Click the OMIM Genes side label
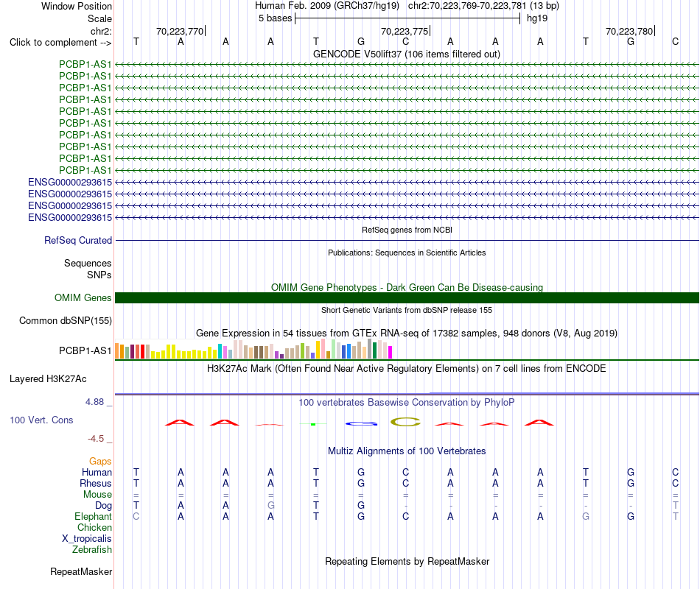This screenshot has height=589, width=700. [83, 297]
